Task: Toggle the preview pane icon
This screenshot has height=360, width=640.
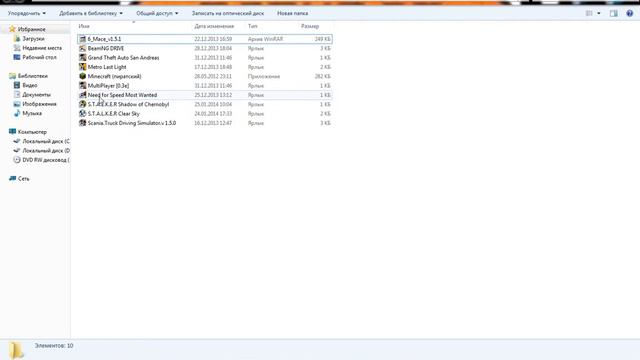Action: [613, 13]
